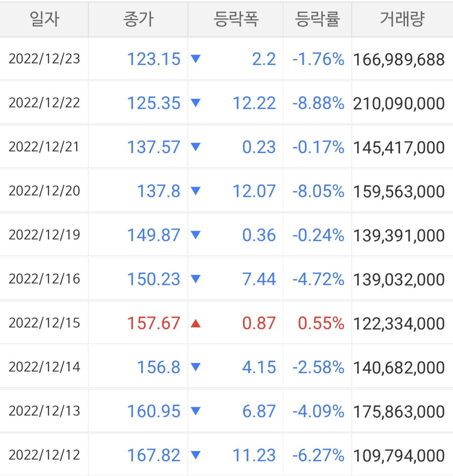
Task: Select the date 2022/12/22
Action: pos(45,103)
